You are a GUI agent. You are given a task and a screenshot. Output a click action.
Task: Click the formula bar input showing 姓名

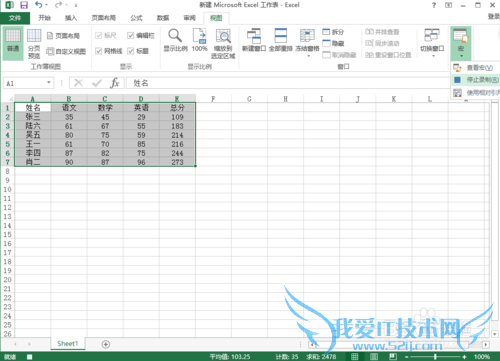[x=288, y=83]
